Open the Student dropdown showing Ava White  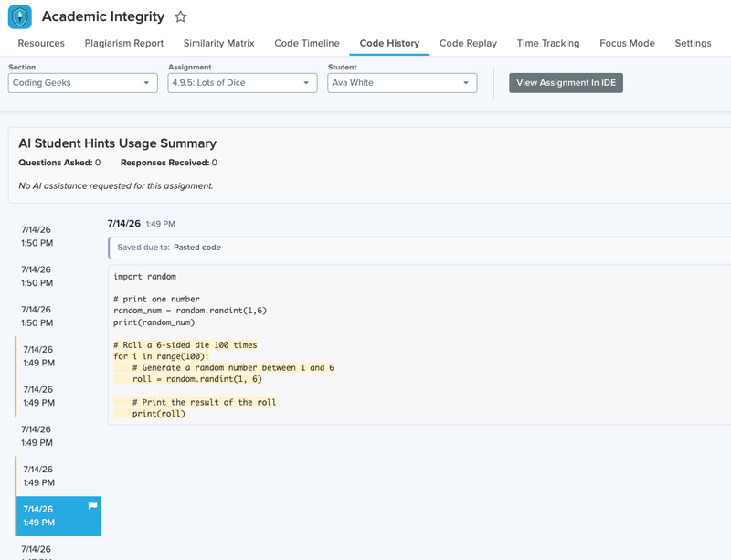pos(402,83)
